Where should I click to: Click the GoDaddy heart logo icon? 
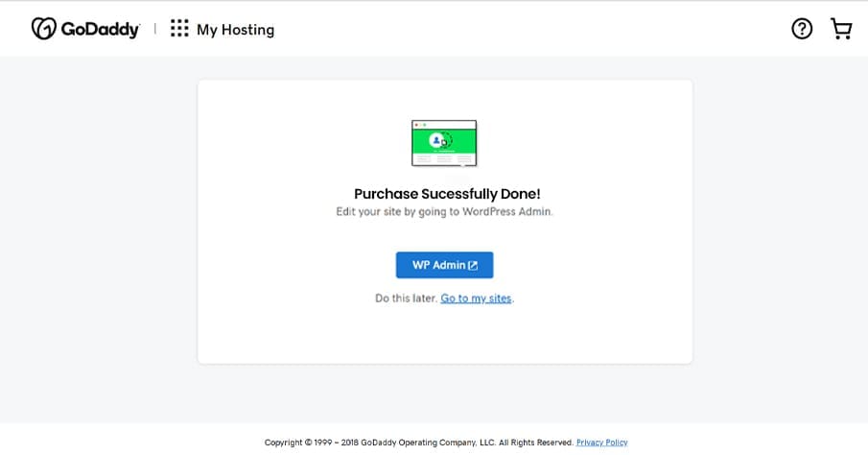(x=44, y=29)
